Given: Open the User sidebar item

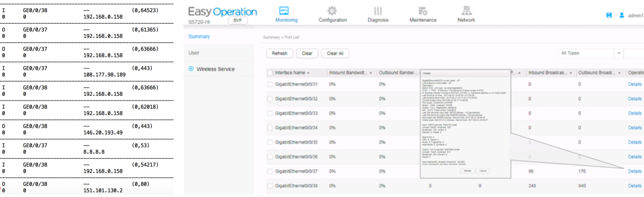Looking at the screenshot, I should click(194, 53).
